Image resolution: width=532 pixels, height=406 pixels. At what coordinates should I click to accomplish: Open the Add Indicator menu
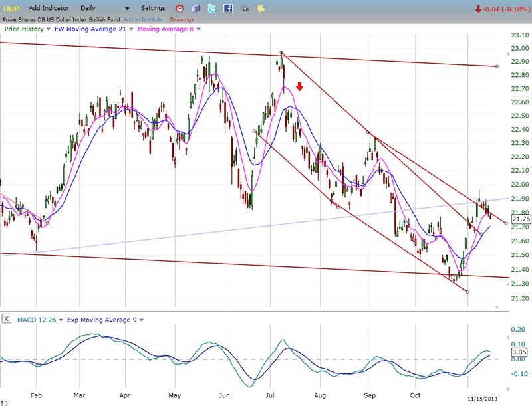tap(49, 8)
